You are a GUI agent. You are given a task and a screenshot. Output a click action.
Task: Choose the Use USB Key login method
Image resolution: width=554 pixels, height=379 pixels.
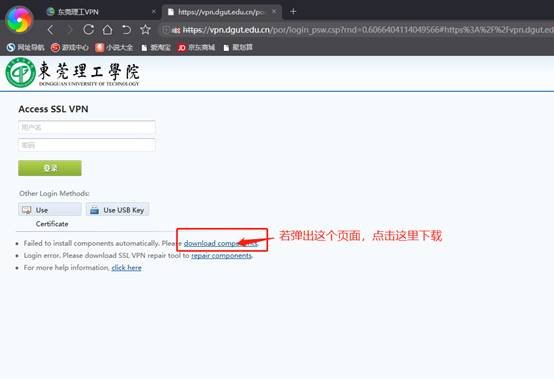click(117, 210)
